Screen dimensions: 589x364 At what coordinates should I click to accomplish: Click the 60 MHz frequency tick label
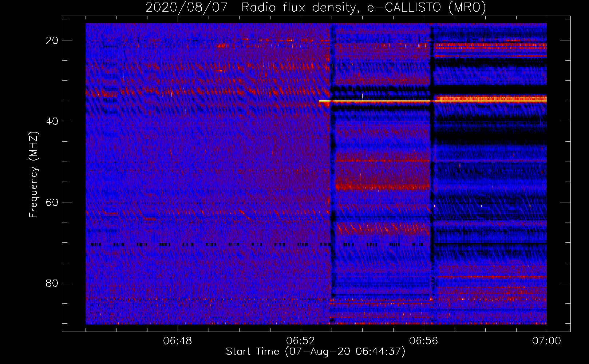pyautogui.click(x=52, y=202)
